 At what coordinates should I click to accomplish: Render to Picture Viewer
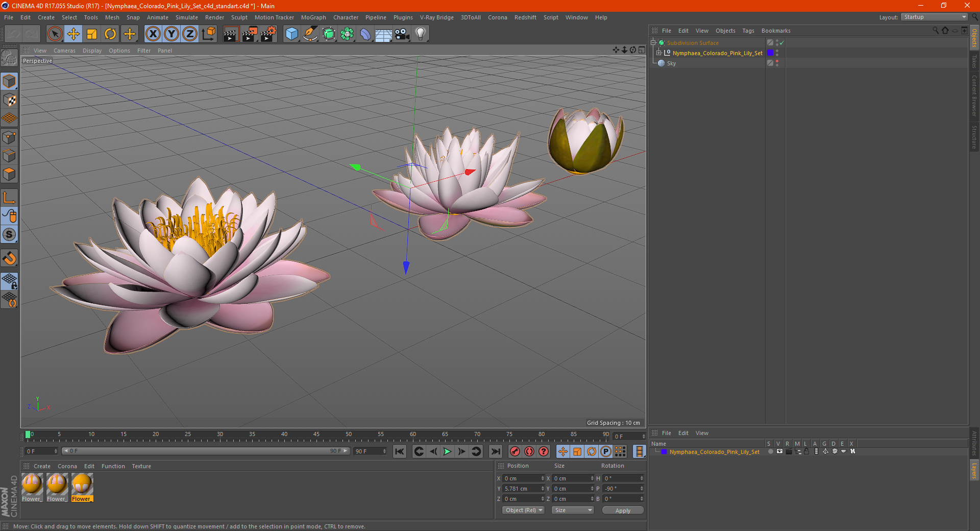pos(250,34)
